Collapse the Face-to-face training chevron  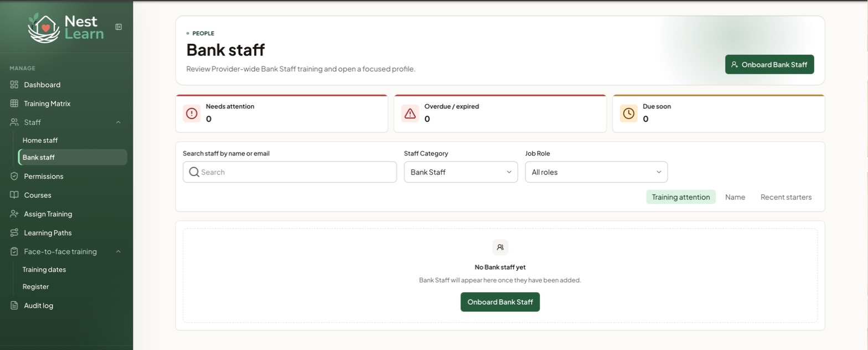tap(118, 251)
